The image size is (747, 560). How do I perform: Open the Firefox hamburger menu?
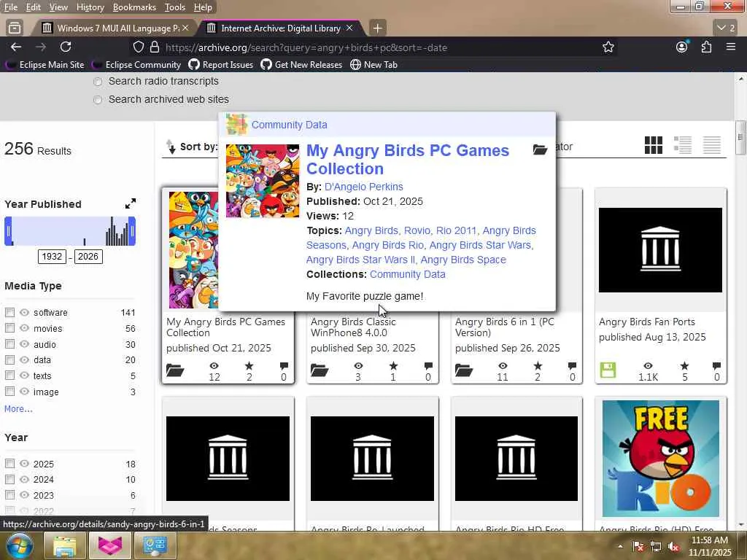tap(731, 47)
